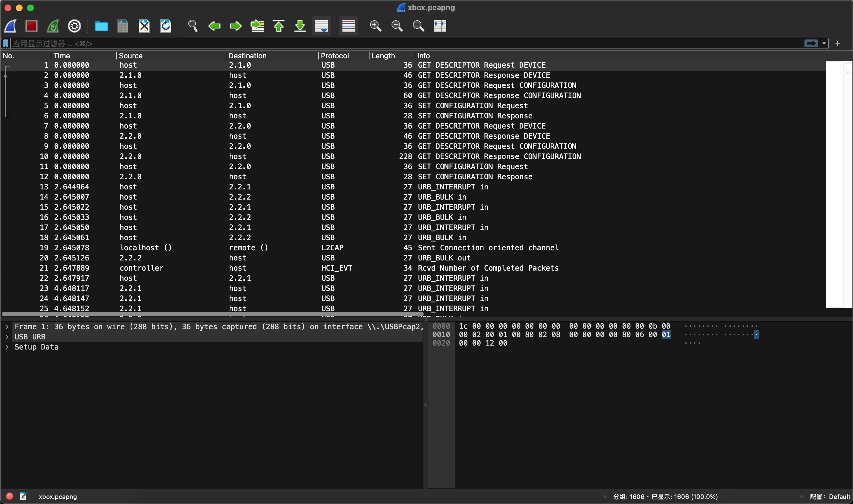The image size is (853, 504).
Task: Restart the current capture with the green fin icon
Action: click(x=53, y=26)
